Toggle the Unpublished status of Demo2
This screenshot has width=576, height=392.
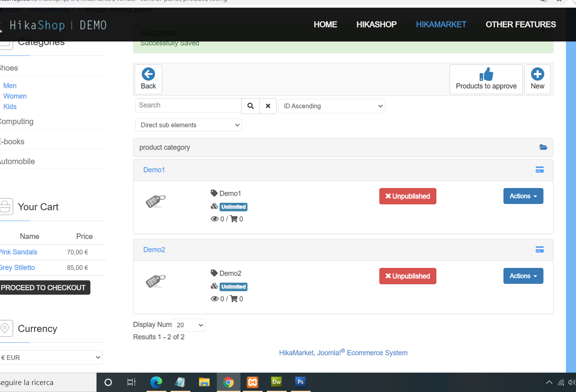(408, 276)
